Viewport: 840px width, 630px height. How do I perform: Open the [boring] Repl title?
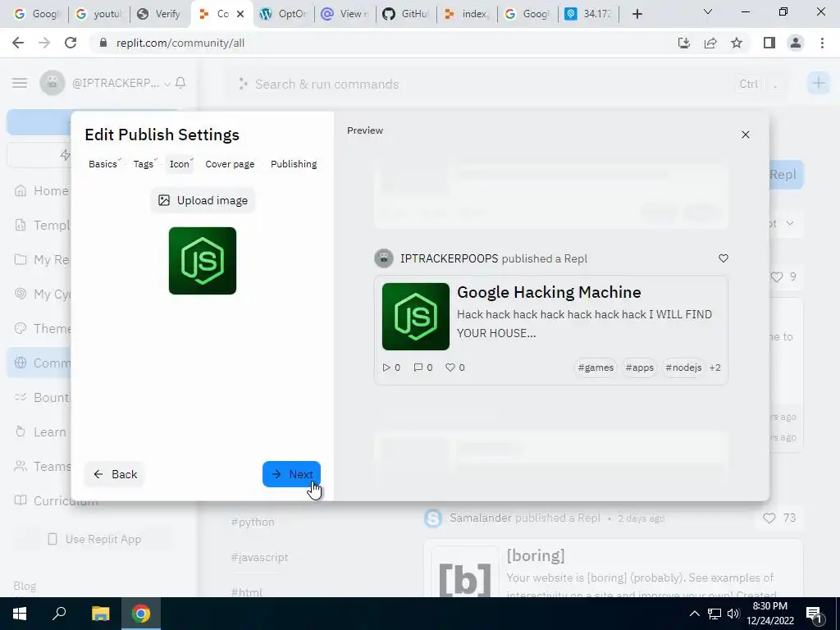tap(536, 555)
